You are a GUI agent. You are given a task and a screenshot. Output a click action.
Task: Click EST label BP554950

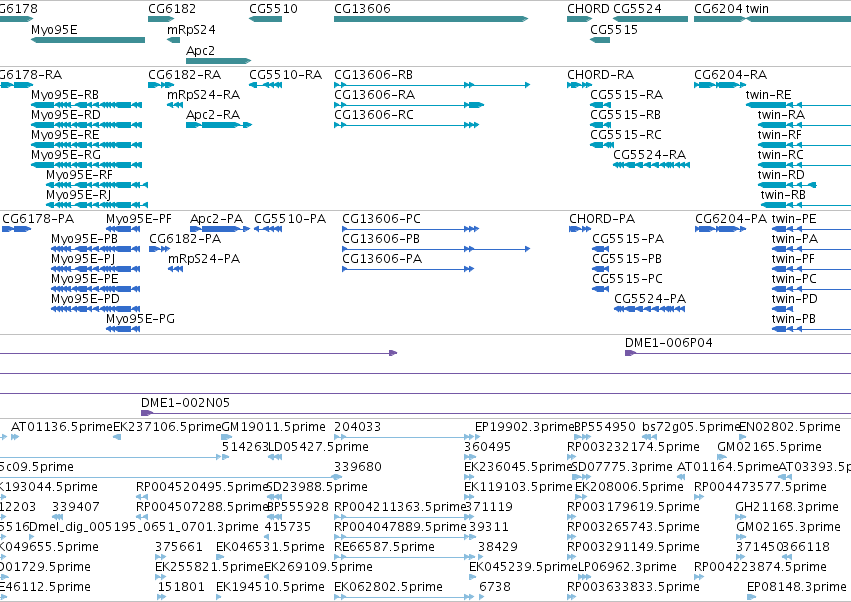pos(605,427)
